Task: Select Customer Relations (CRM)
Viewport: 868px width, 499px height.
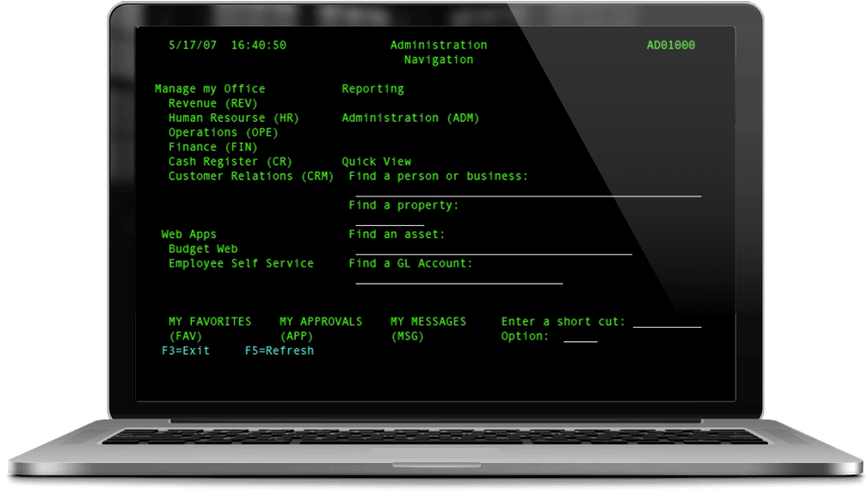Action: [x=244, y=177]
